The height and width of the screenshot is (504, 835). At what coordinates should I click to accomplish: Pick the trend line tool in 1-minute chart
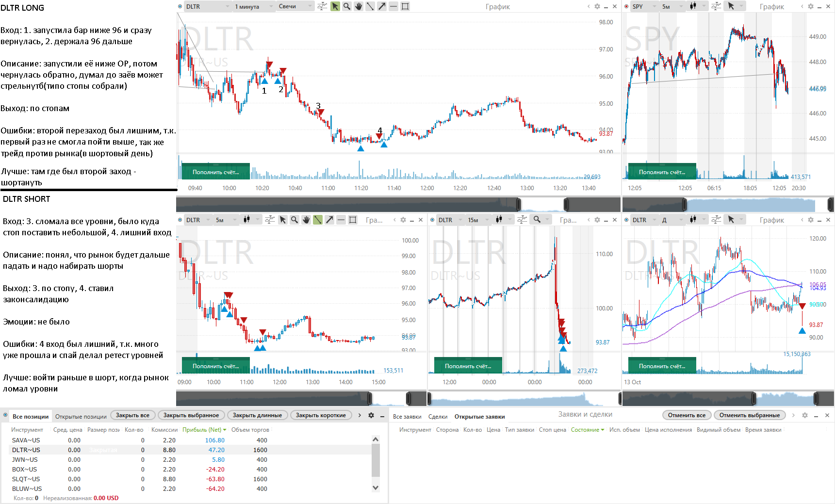tap(370, 6)
